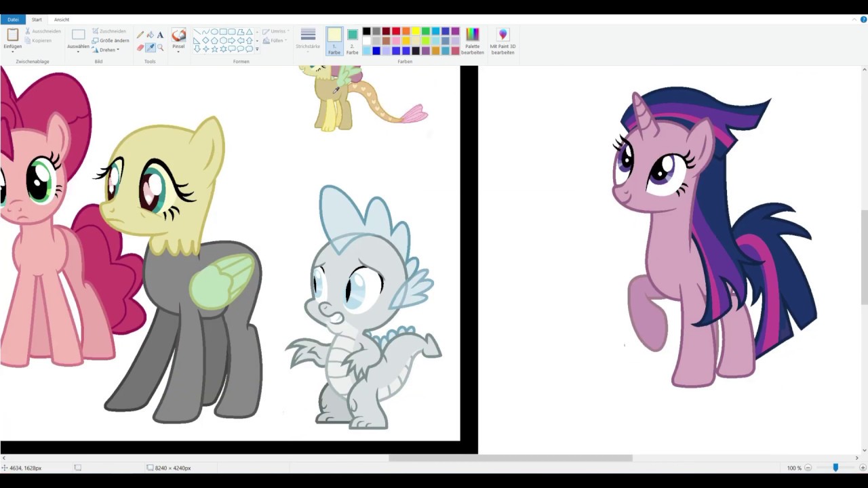The width and height of the screenshot is (868, 488).
Task: Click the zoom slider handle
Action: point(835,468)
